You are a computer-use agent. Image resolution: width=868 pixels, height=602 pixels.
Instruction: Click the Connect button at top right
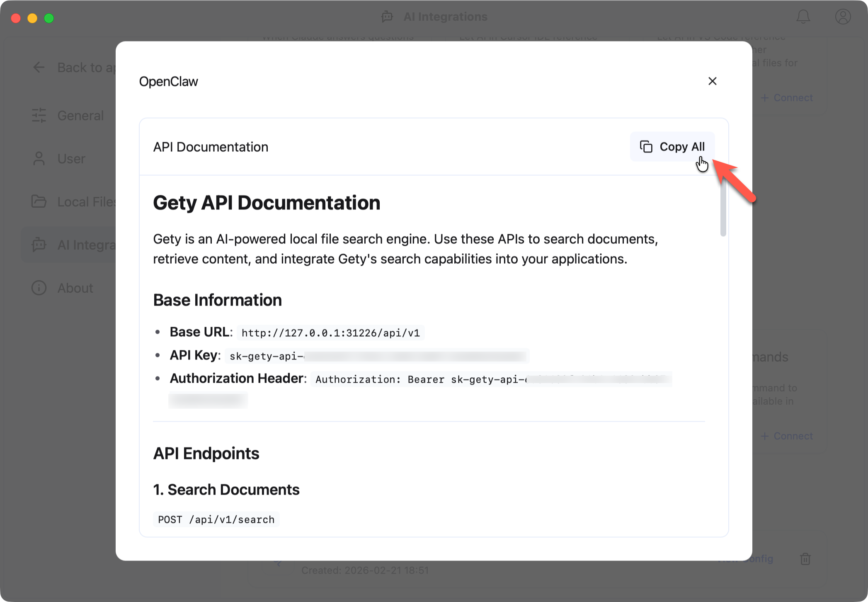tap(786, 97)
